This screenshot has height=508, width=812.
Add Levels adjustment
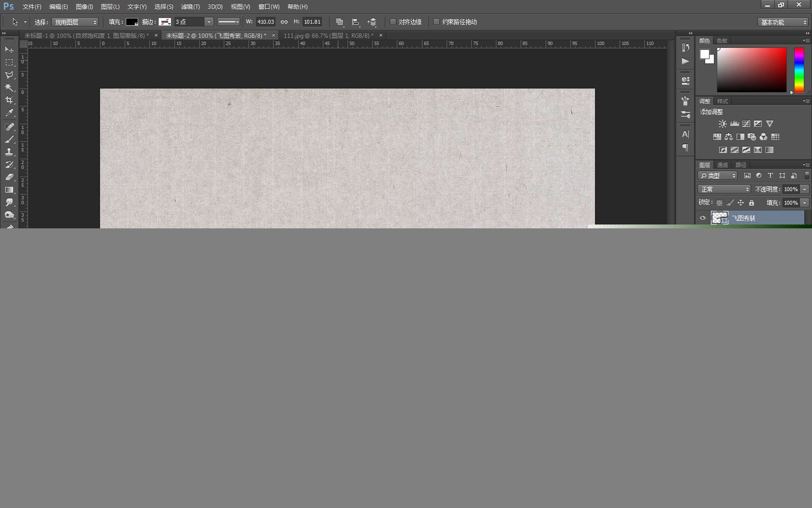tap(735, 124)
